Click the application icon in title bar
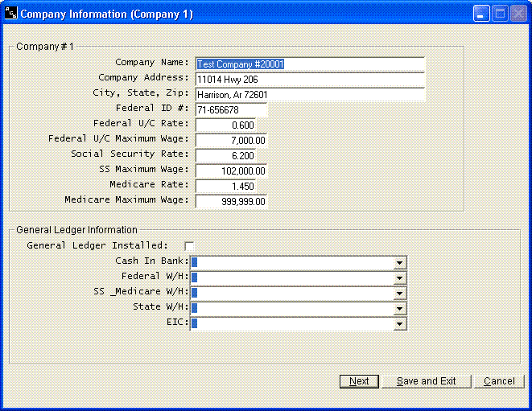Screen dimensions: 532x411 (10, 14)
